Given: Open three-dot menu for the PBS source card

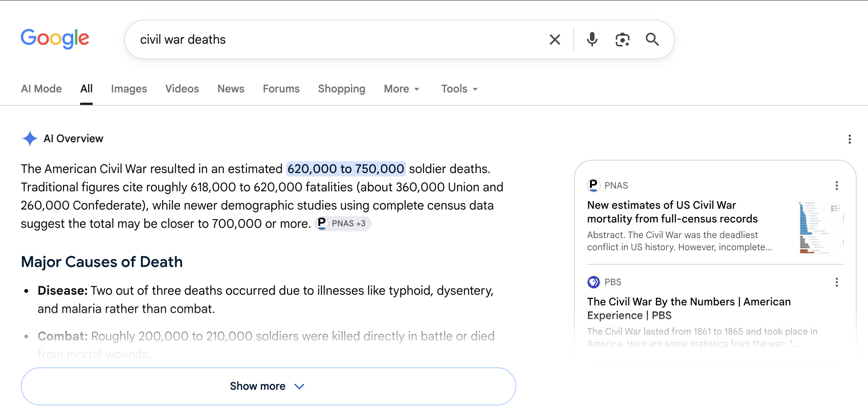Looking at the screenshot, I should (x=837, y=282).
